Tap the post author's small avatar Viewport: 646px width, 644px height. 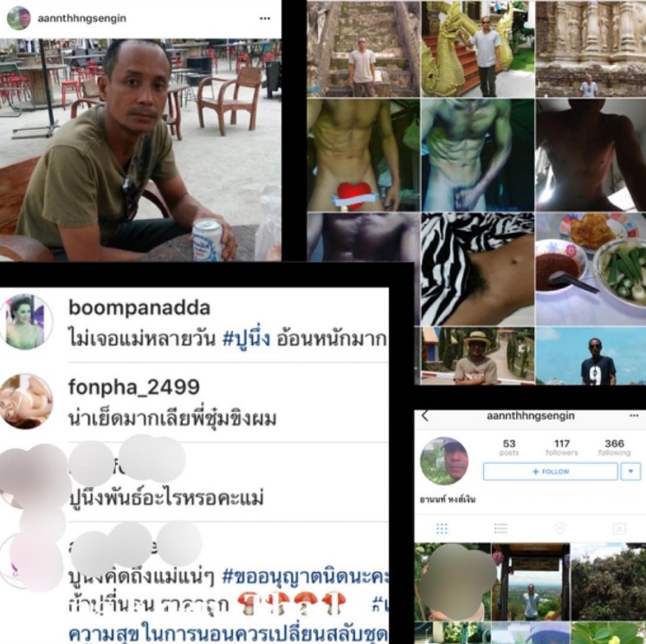19,18
